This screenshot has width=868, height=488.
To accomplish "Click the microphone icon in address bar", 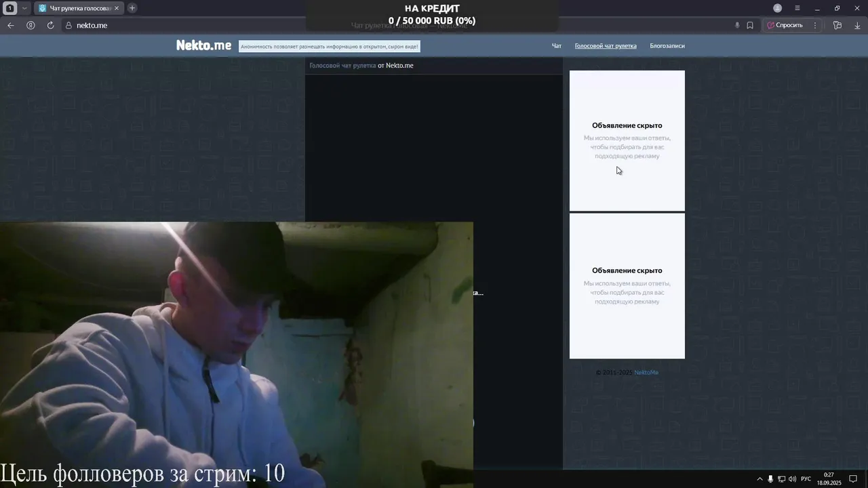I will tap(737, 25).
